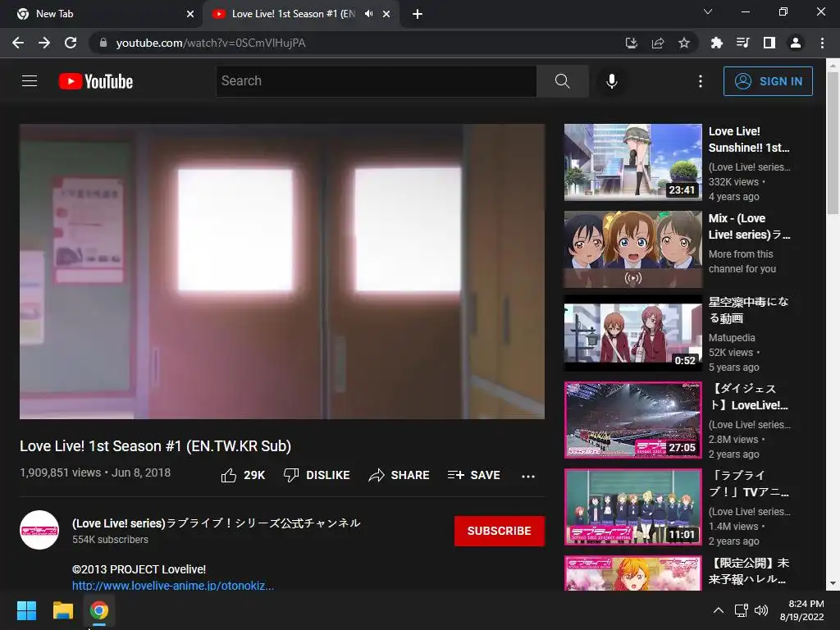Bookmark this page with star icon
This screenshot has height=630, width=840.
(x=684, y=43)
